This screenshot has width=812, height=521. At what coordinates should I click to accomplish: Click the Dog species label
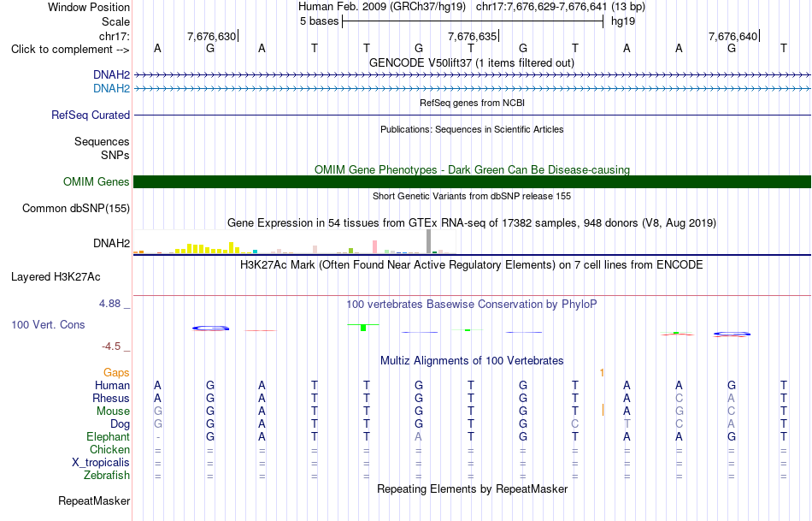tap(121, 424)
